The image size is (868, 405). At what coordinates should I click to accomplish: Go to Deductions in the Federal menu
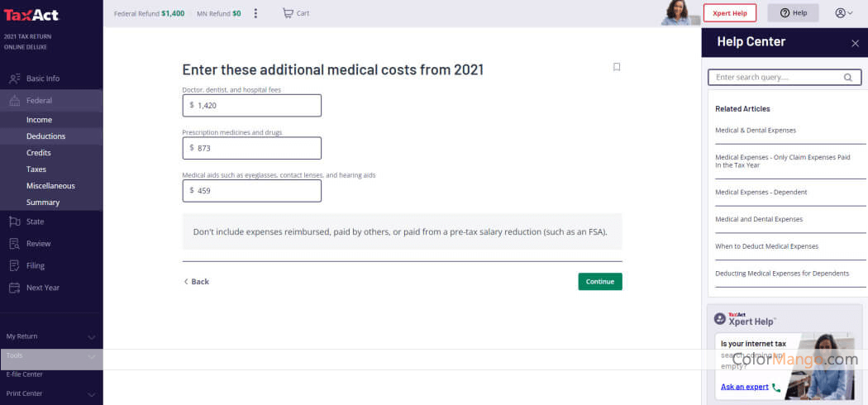click(46, 136)
